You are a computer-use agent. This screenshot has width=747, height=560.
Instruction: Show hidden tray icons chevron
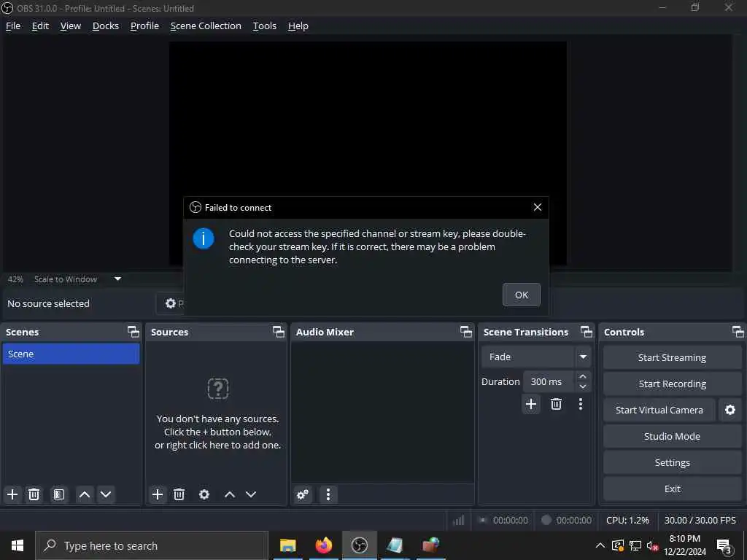(600, 545)
